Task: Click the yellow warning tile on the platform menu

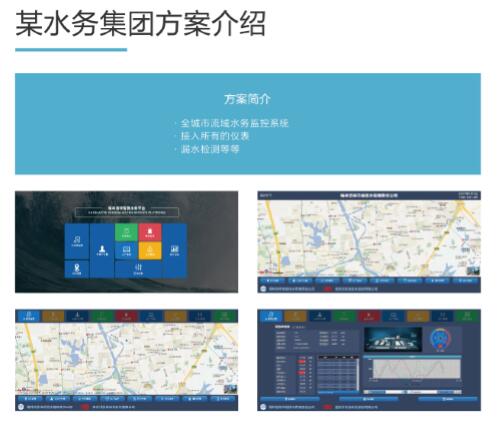Action: point(150,250)
